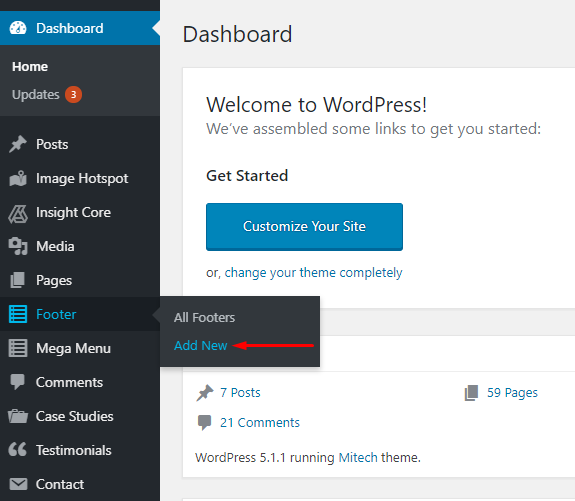The image size is (575, 501).
Task: Click the Media camera-and-note icon
Action: (x=18, y=246)
